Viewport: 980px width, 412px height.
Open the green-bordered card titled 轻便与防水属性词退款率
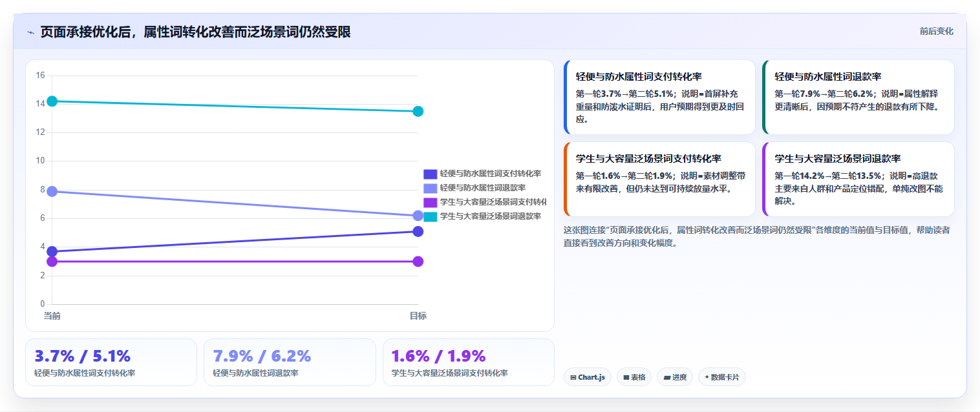tap(858, 97)
